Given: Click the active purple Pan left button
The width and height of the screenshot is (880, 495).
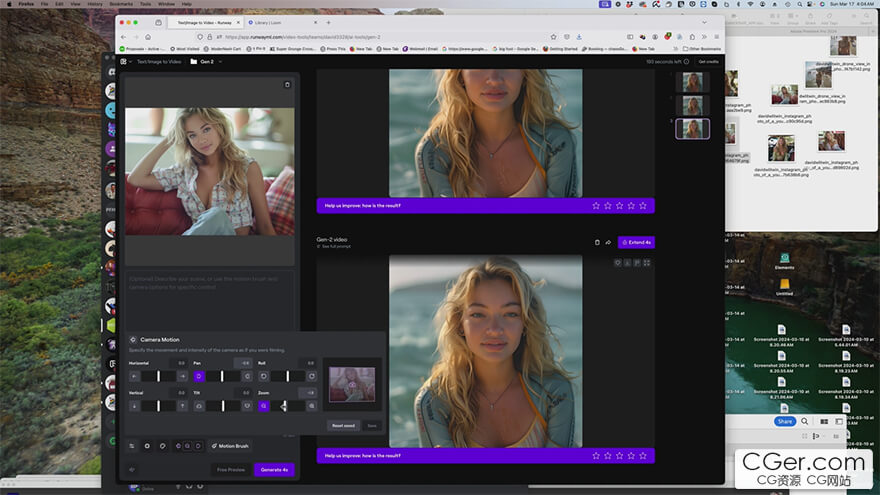Looking at the screenshot, I should coord(199,376).
